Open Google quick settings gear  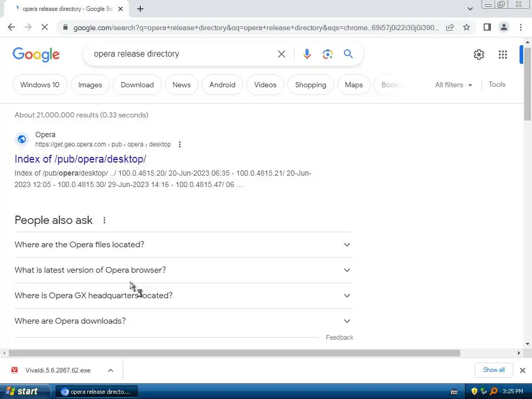click(478, 54)
